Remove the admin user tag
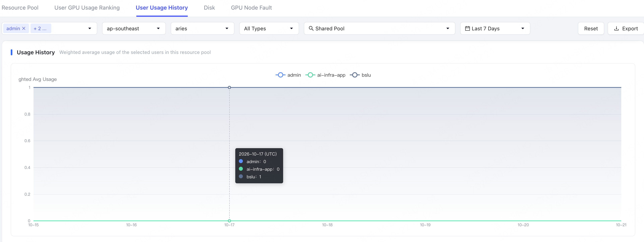 click(x=24, y=29)
